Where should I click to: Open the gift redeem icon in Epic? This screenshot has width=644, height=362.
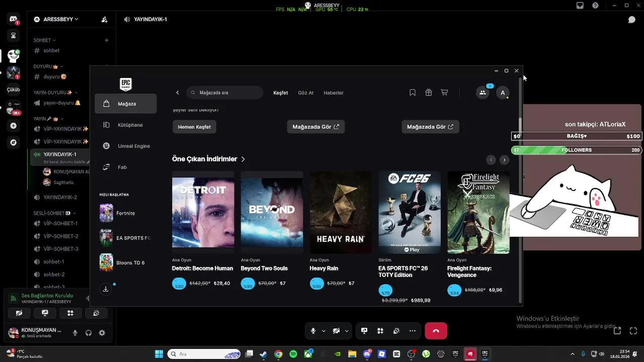click(429, 93)
